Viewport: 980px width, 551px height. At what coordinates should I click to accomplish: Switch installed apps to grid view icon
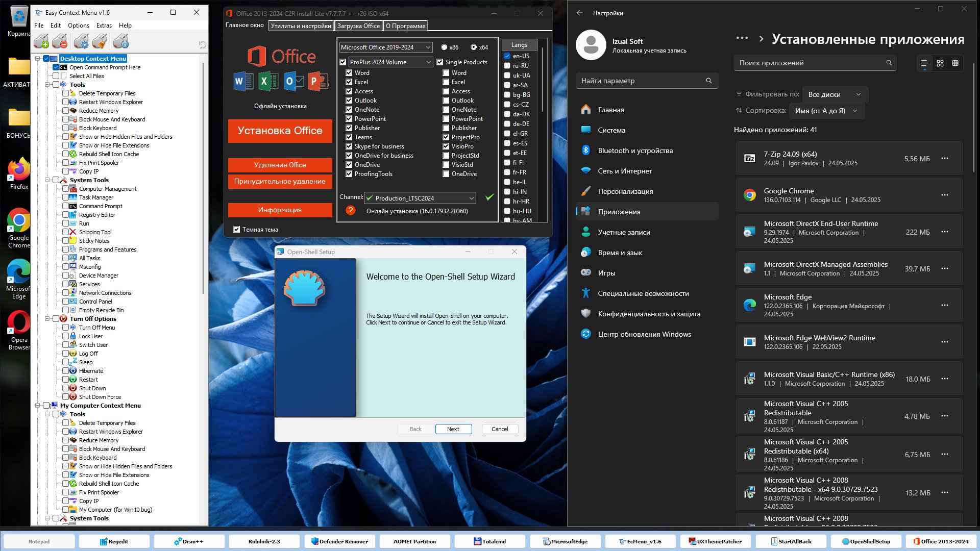click(x=940, y=63)
